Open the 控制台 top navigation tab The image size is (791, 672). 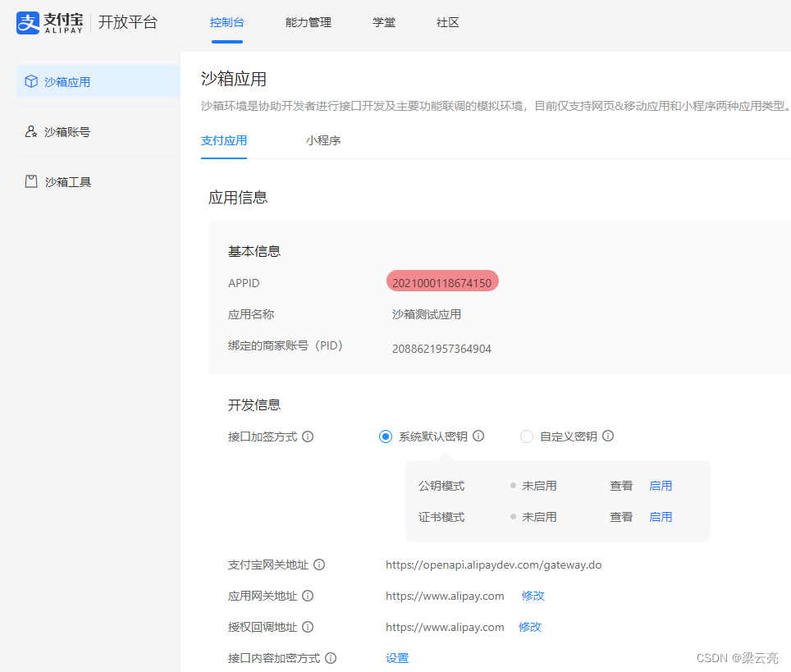(227, 22)
